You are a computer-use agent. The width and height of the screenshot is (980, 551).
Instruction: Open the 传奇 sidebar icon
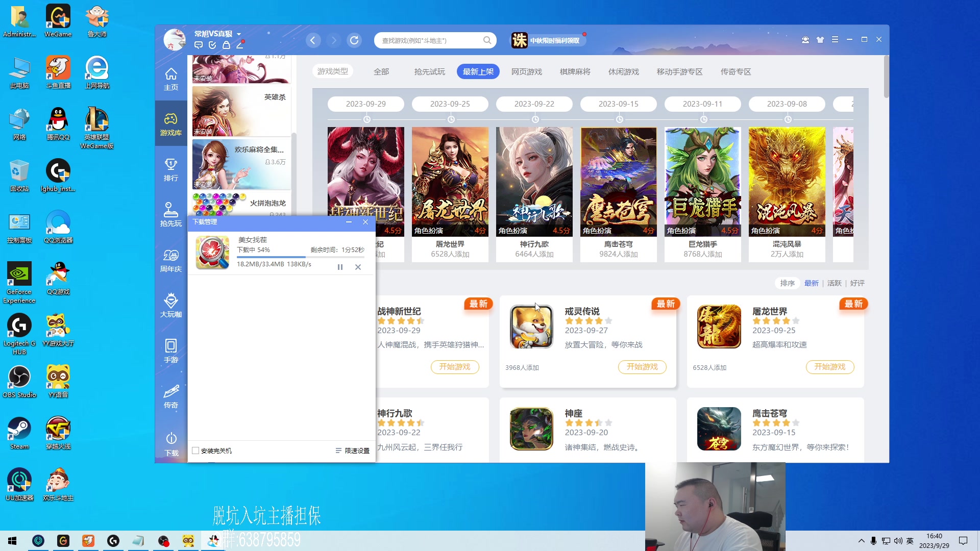click(171, 396)
